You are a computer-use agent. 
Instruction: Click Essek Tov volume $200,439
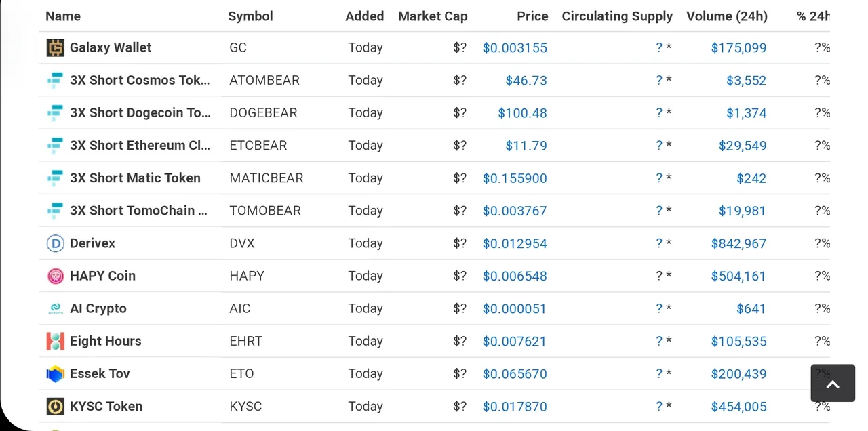tap(738, 374)
